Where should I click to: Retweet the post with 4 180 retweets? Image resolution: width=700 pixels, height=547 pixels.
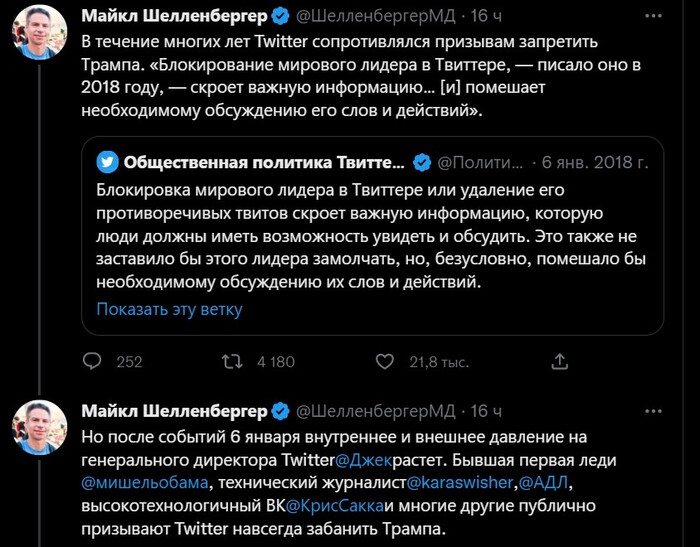231,361
